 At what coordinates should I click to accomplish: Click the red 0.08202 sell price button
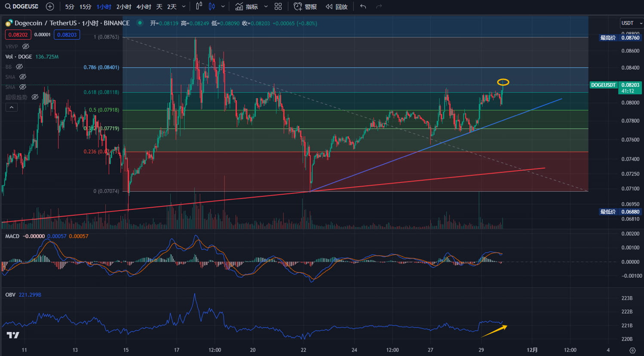(18, 35)
